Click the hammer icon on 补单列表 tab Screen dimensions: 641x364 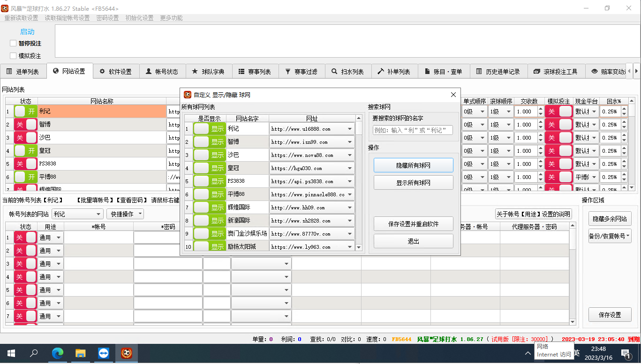click(380, 72)
